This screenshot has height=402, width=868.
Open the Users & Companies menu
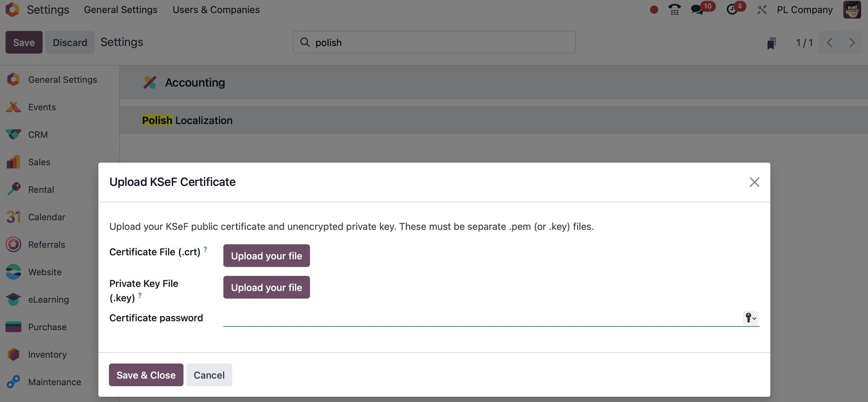coord(216,9)
